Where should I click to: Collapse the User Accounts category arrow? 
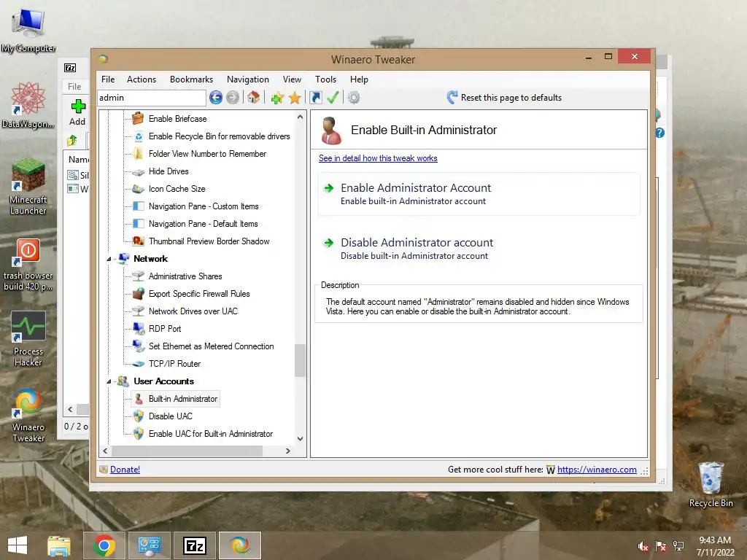(x=109, y=381)
